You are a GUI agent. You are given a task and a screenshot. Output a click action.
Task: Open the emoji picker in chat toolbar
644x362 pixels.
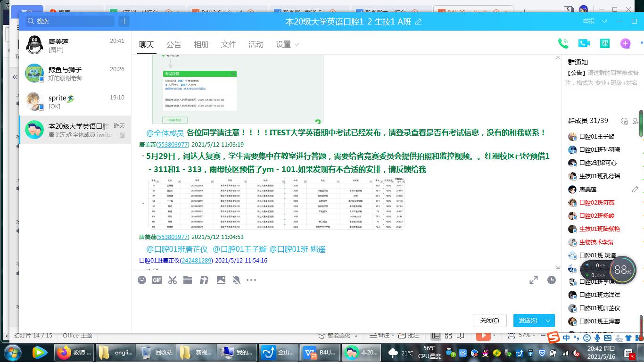(142, 280)
